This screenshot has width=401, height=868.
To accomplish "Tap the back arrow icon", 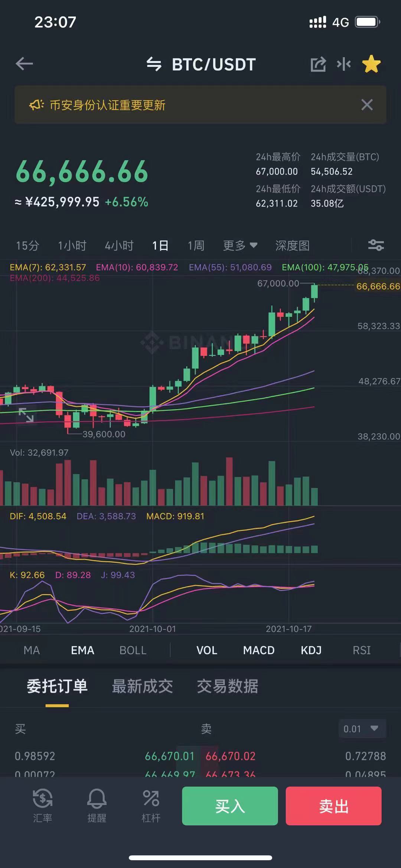I will (x=24, y=64).
